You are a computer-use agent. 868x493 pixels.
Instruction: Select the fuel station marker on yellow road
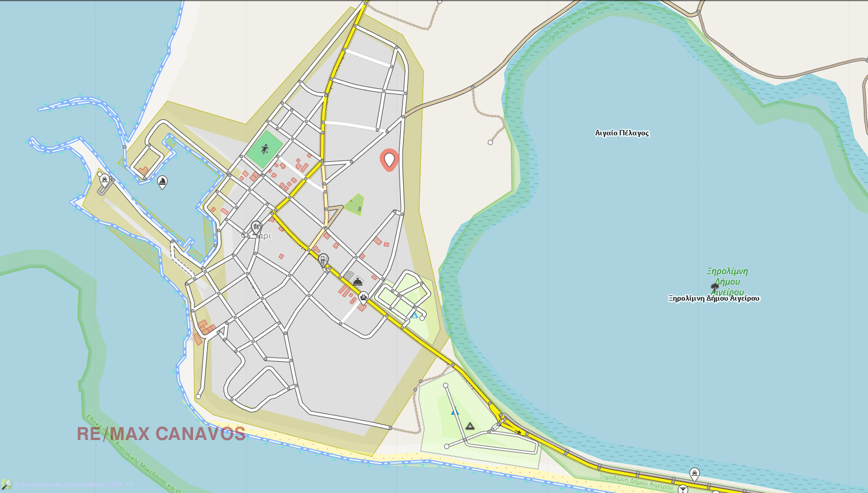pyautogui.click(x=323, y=259)
